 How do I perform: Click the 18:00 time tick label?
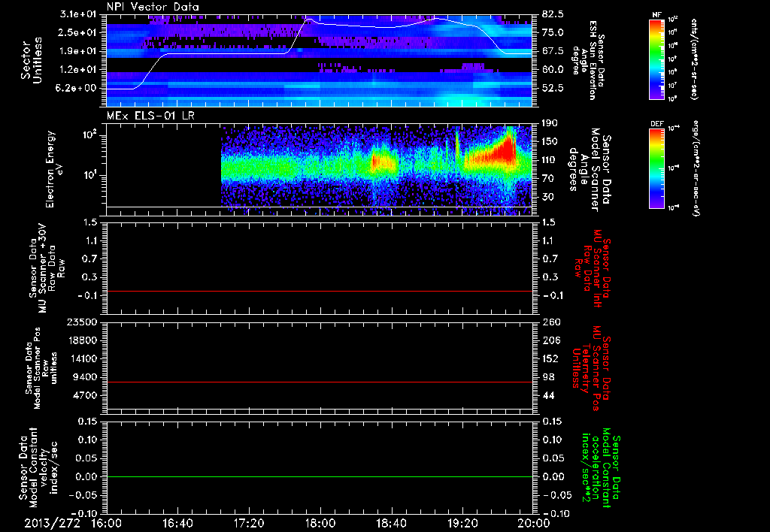[320, 523]
